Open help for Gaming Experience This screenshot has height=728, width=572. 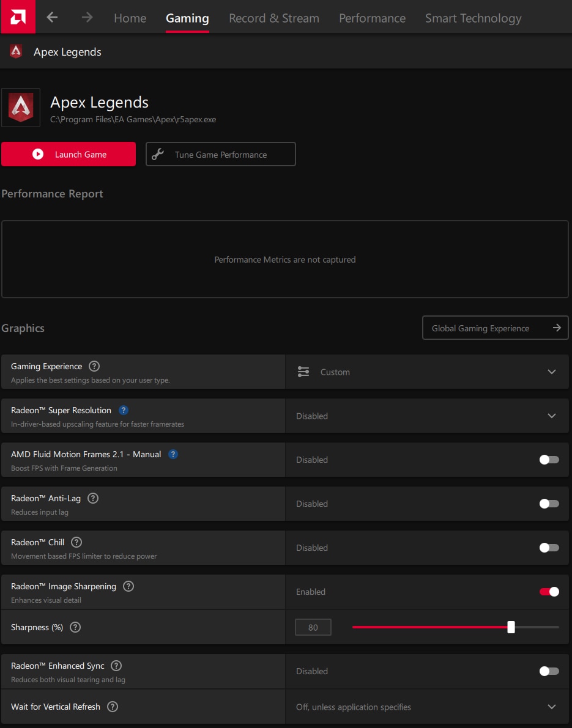click(94, 366)
